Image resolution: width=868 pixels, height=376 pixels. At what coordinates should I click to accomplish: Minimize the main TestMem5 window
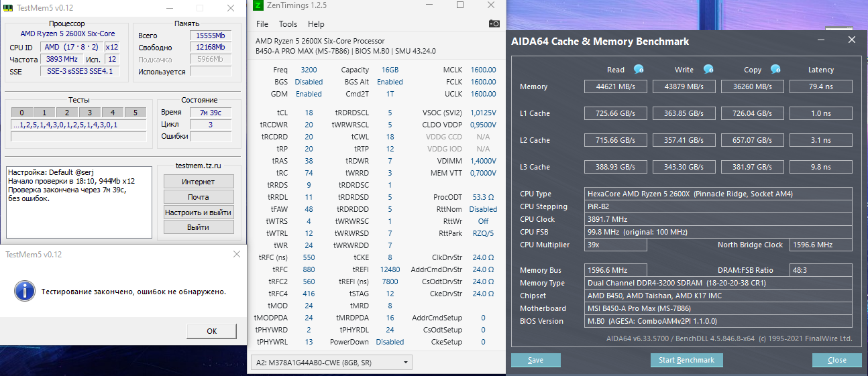coord(170,9)
